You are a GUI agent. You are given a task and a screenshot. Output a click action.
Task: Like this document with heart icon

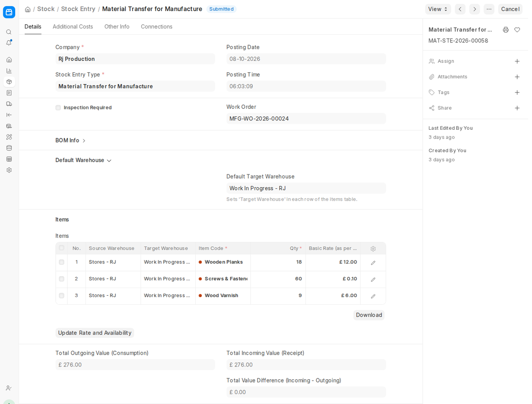click(x=517, y=30)
